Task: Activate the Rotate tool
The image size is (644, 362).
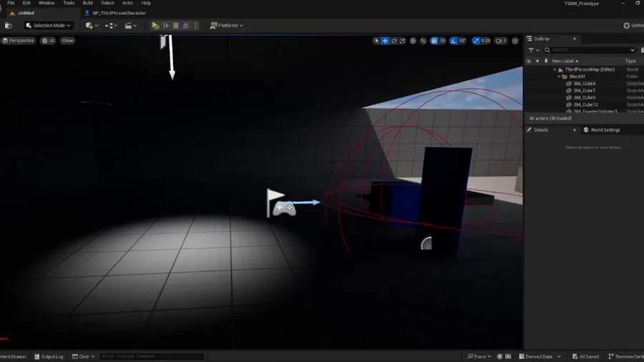Action: (394, 41)
